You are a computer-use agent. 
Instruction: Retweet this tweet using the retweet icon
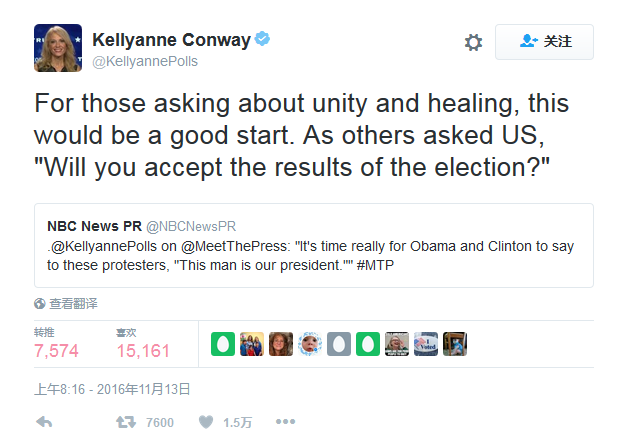click(125, 422)
